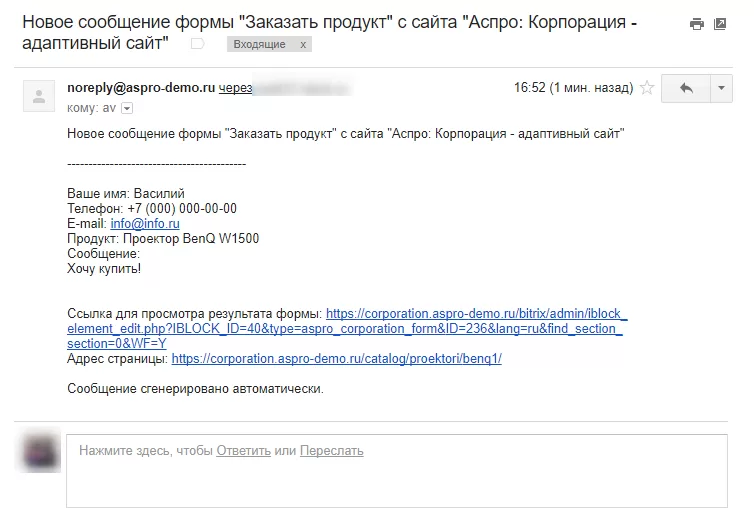
Task: Toggle the importance marker next to subject
Action: [198, 44]
